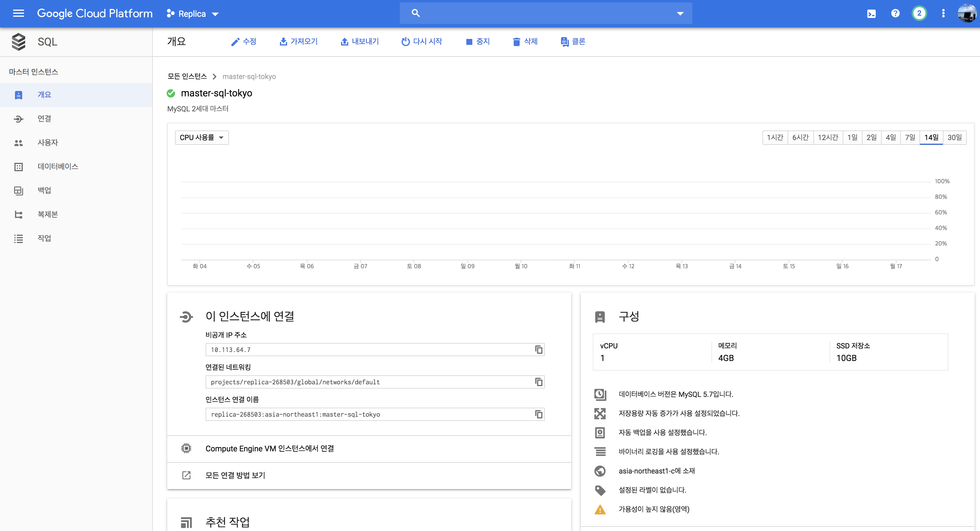This screenshot has height=531, width=980.
Task: Click 중지 to stop the instance
Action: tap(478, 41)
